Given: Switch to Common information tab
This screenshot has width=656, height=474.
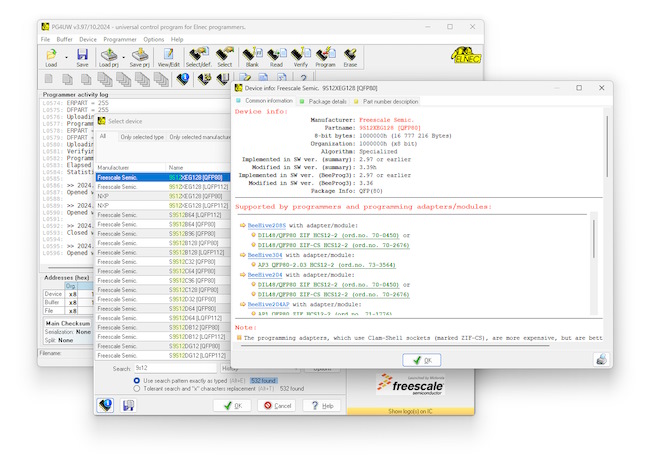Looking at the screenshot, I should point(265,101).
